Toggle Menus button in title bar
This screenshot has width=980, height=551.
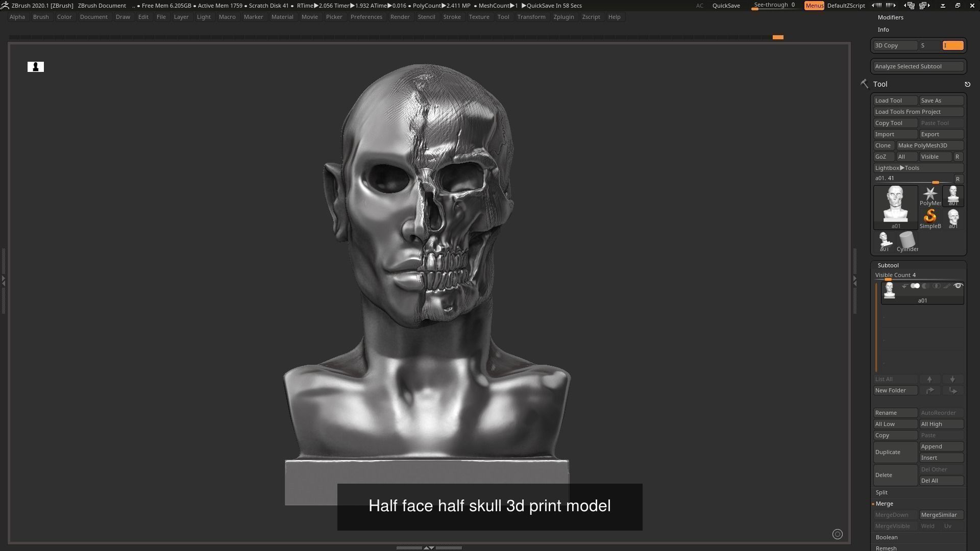click(814, 6)
